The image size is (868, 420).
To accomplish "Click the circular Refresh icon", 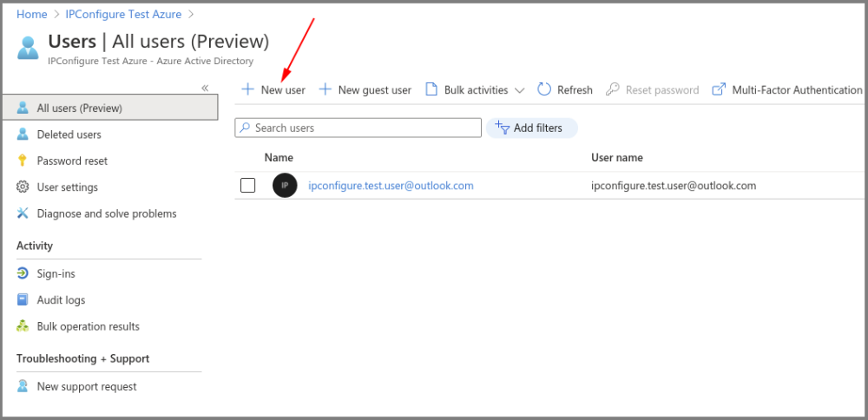I will click(x=544, y=89).
